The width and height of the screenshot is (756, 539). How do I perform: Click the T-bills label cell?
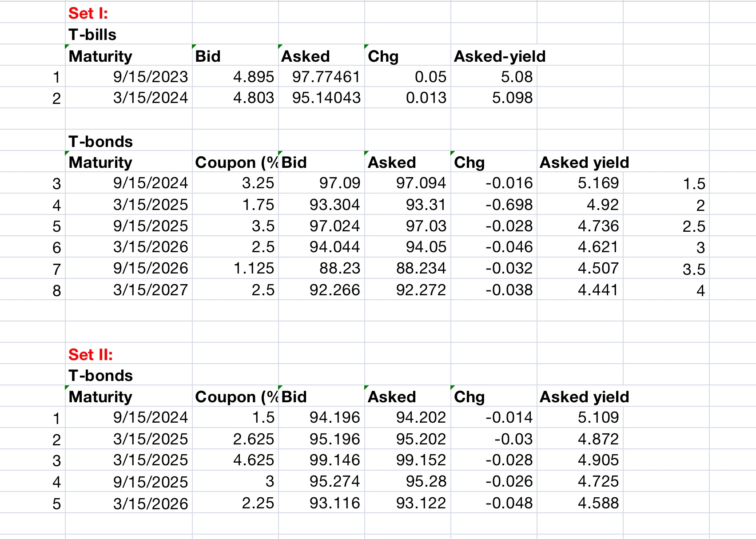coord(128,34)
